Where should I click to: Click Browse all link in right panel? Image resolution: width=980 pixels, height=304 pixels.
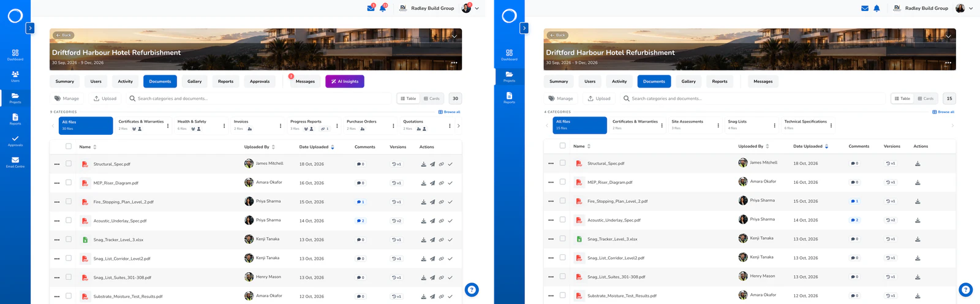click(943, 112)
